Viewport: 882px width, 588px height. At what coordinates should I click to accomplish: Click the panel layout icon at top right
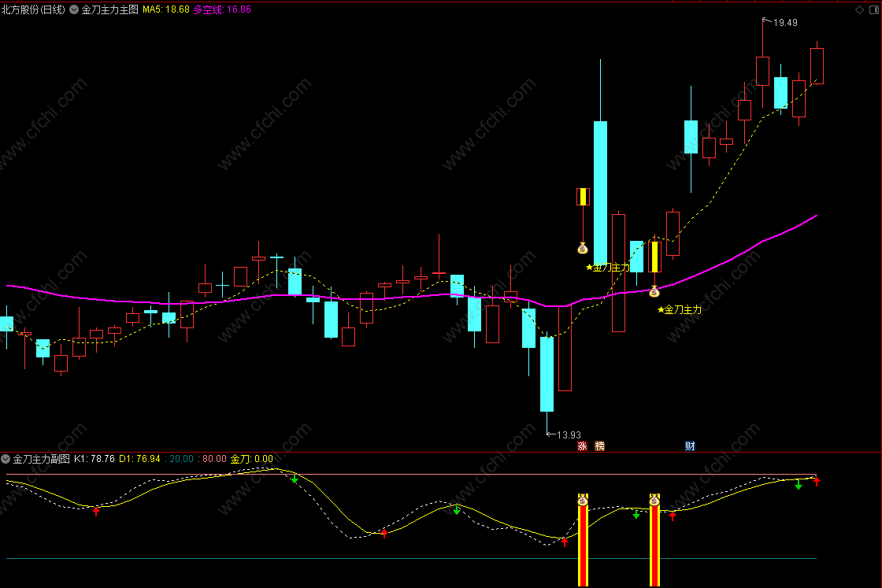[x=874, y=9]
